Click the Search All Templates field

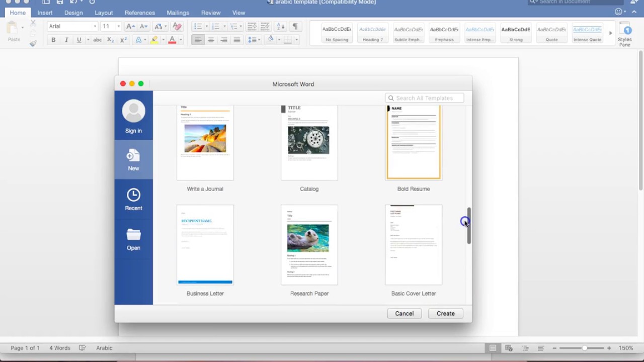tap(425, 98)
